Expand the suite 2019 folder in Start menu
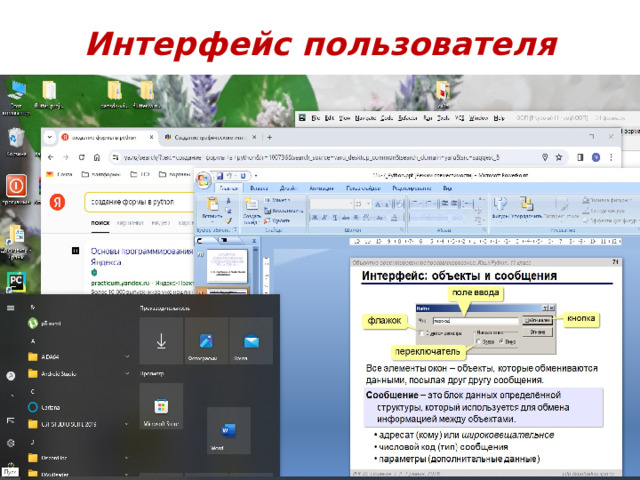 (127, 424)
